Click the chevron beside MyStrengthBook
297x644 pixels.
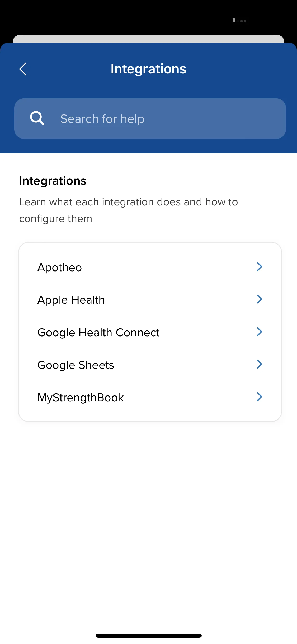pos(260,397)
